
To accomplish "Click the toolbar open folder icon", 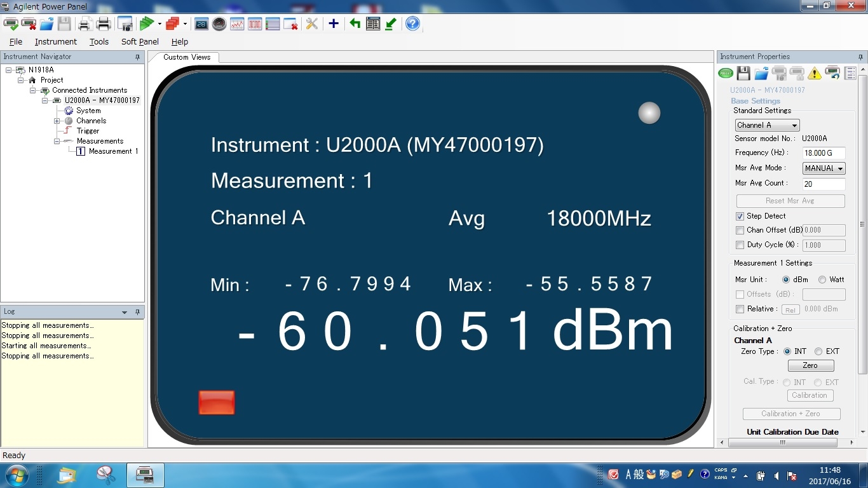I will click(x=46, y=24).
